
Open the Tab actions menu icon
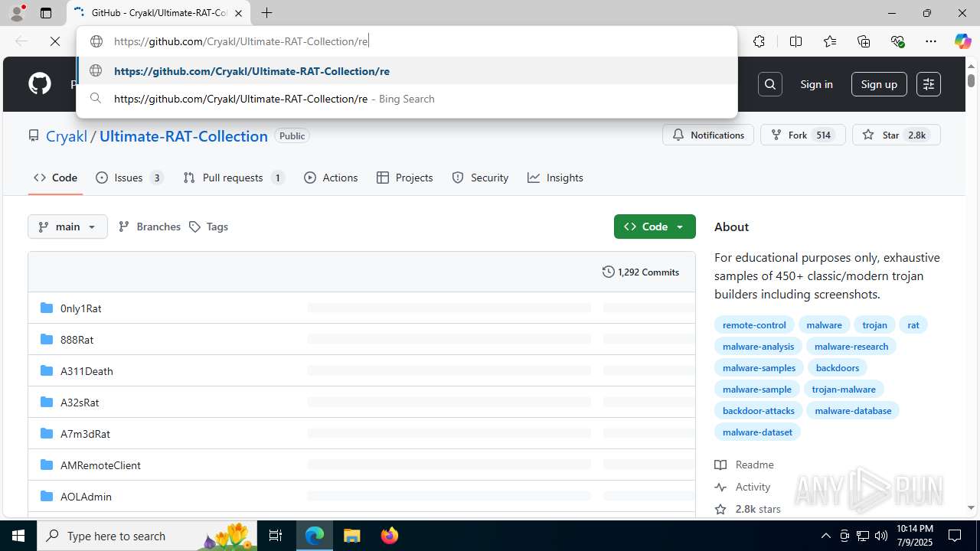tap(46, 13)
